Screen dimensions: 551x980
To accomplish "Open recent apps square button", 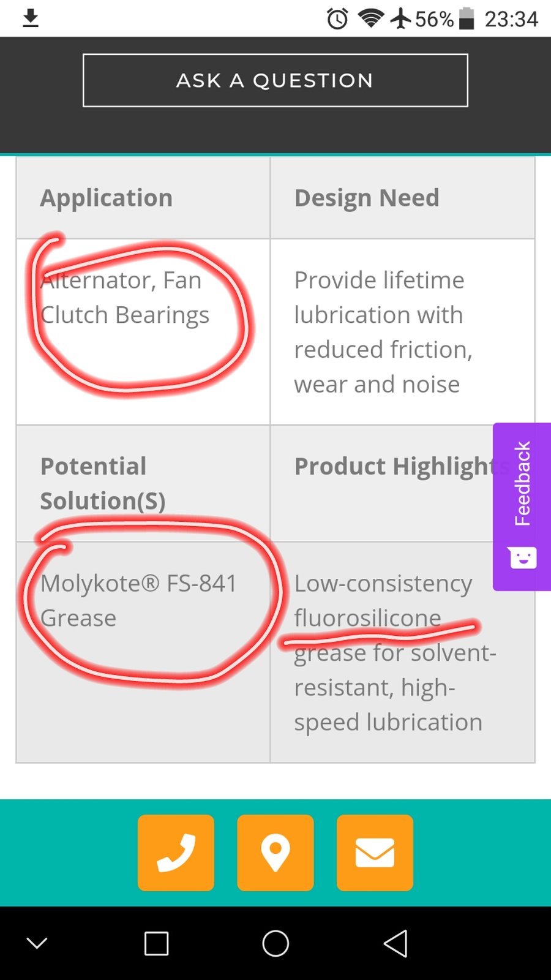I will (x=156, y=943).
